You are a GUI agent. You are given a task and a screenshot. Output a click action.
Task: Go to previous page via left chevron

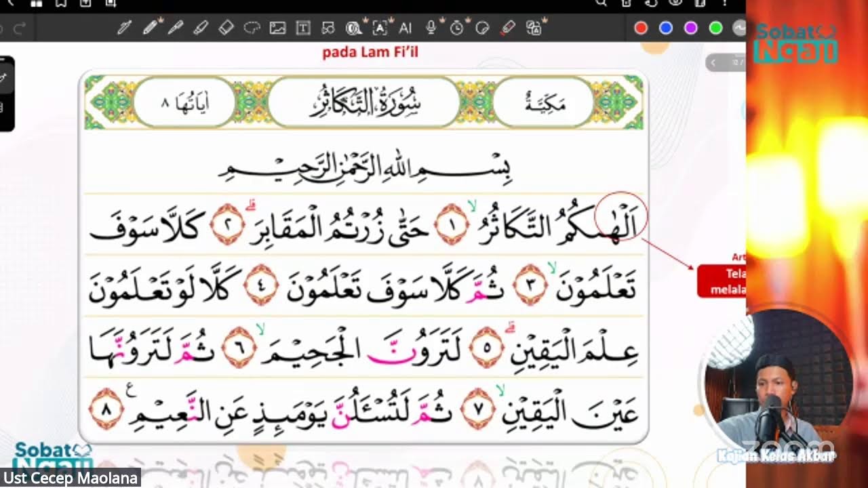point(713,62)
